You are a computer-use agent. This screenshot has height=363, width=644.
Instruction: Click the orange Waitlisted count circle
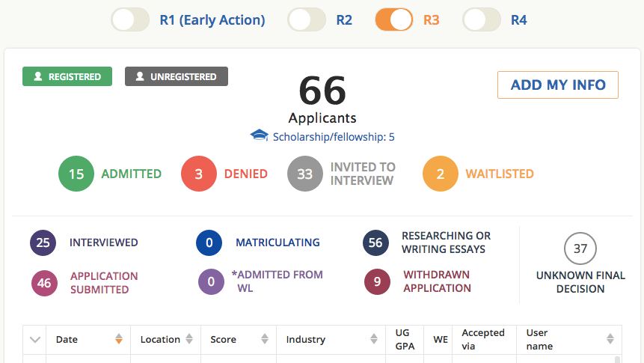pyautogui.click(x=441, y=174)
